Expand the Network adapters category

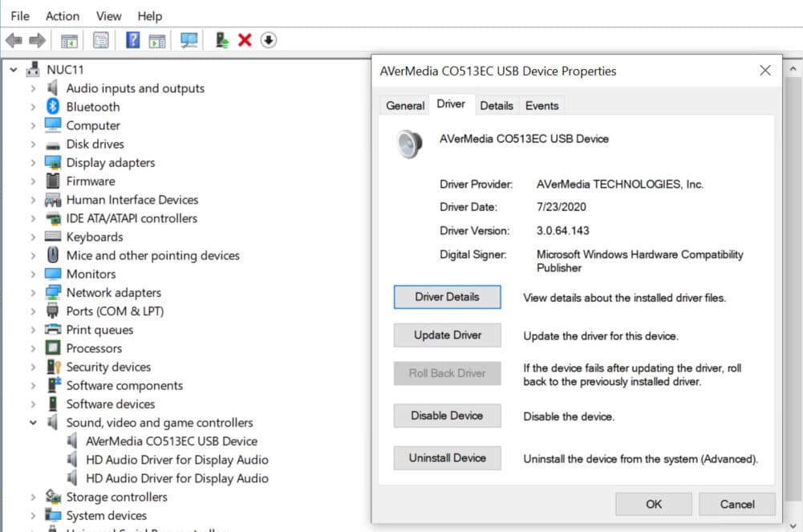point(33,292)
